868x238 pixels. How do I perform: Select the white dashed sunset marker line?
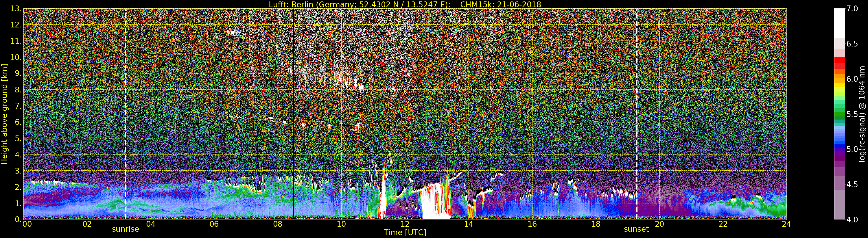coord(637,114)
